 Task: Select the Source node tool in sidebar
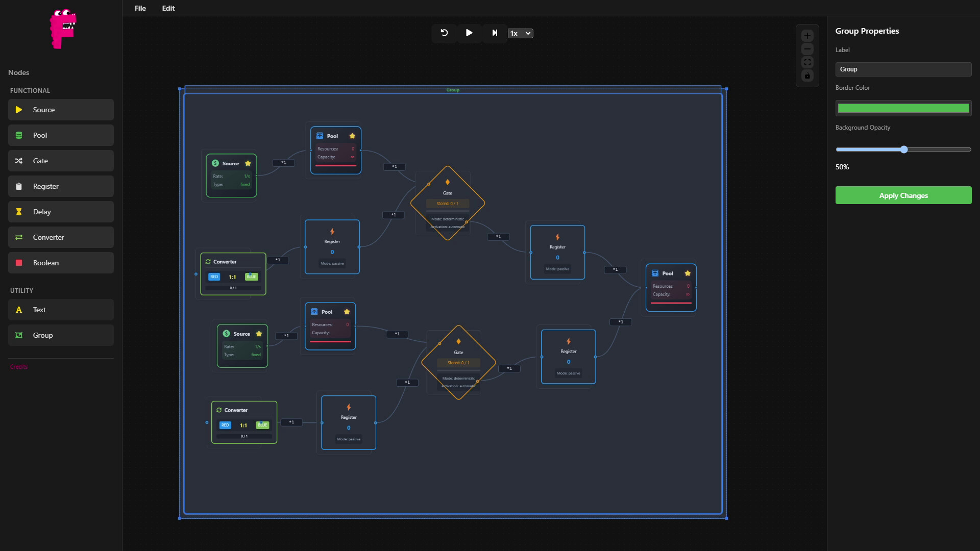61,109
